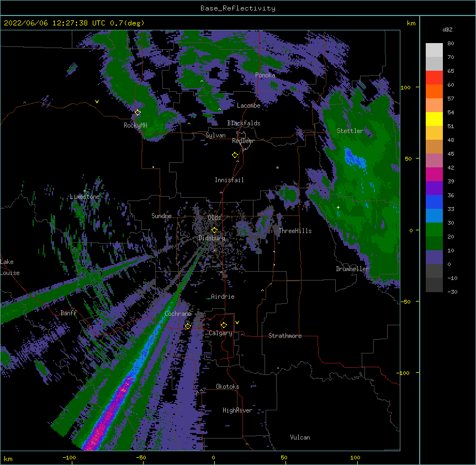Select the light blue 30-33 dBZ legend swatch
Viewport: 476px width, 465px height.
tap(434, 215)
